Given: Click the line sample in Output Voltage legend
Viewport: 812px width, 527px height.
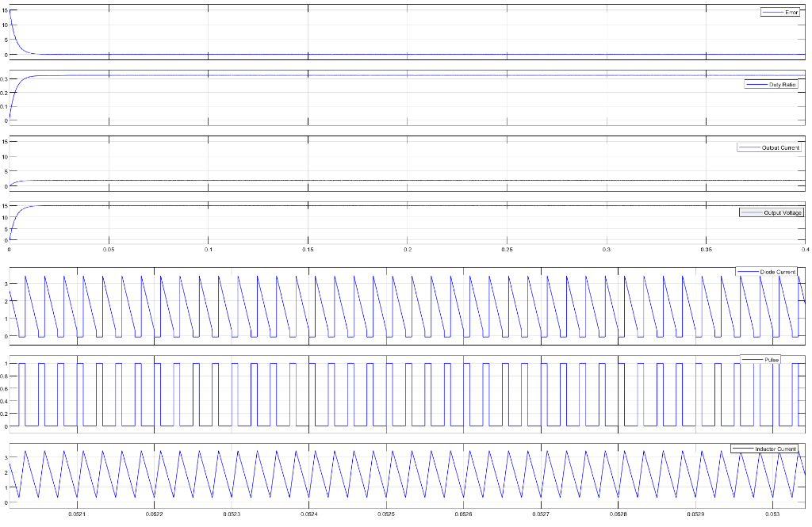Looking at the screenshot, I should tap(752, 212).
